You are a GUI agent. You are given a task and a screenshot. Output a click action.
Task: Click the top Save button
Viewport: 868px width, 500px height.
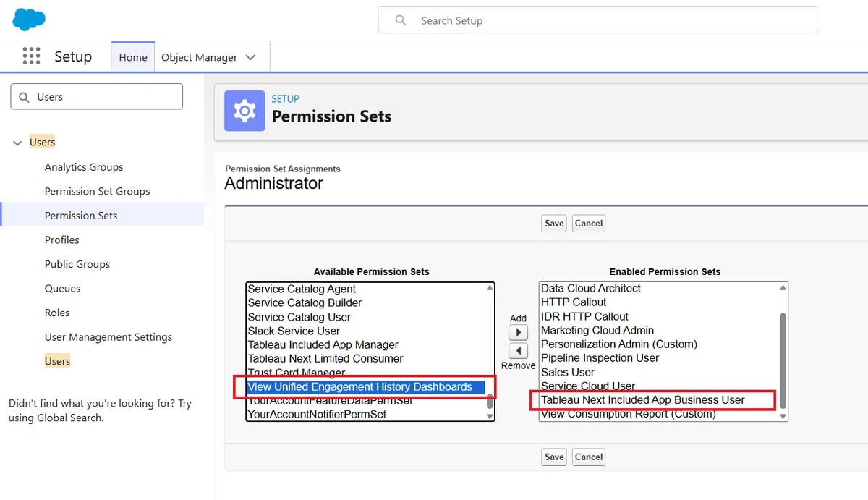click(x=554, y=223)
